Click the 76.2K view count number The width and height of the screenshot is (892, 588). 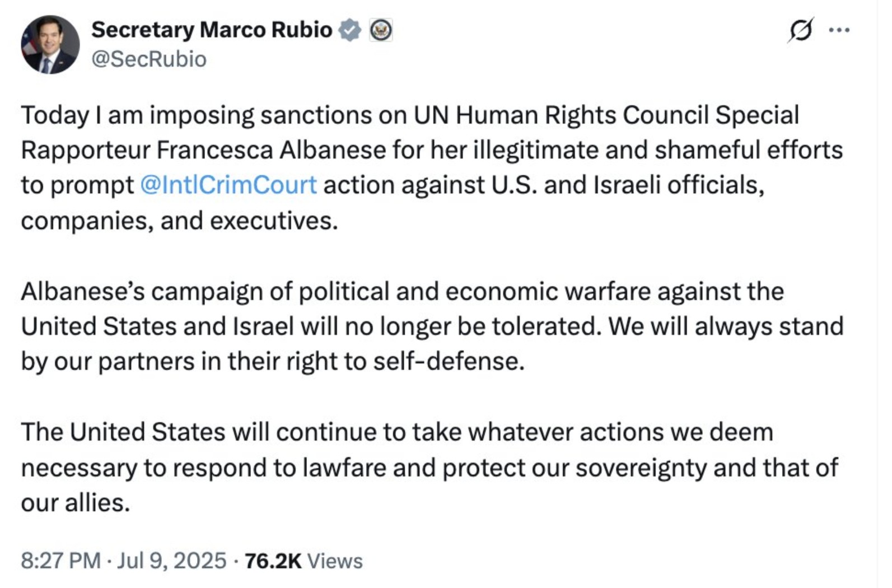273,561
